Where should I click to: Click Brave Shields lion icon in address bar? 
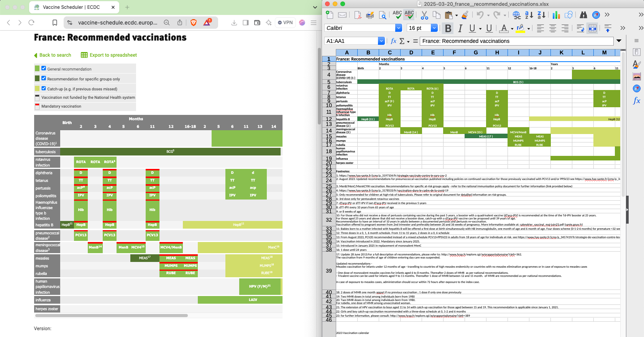click(x=194, y=23)
